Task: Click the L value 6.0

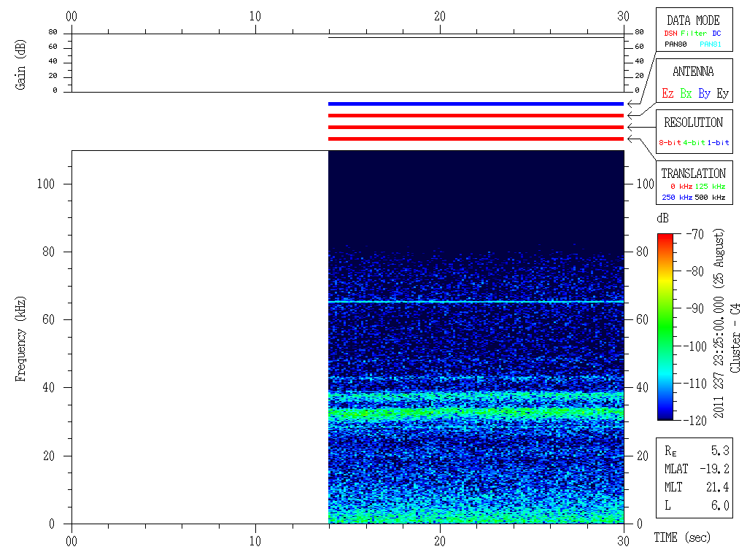Action: [720, 506]
